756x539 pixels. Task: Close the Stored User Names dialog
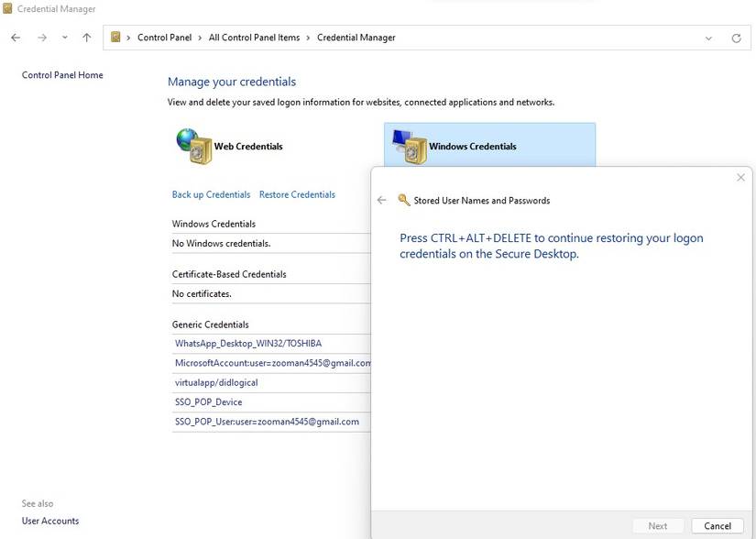pyautogui.click(x=740, y=178)
